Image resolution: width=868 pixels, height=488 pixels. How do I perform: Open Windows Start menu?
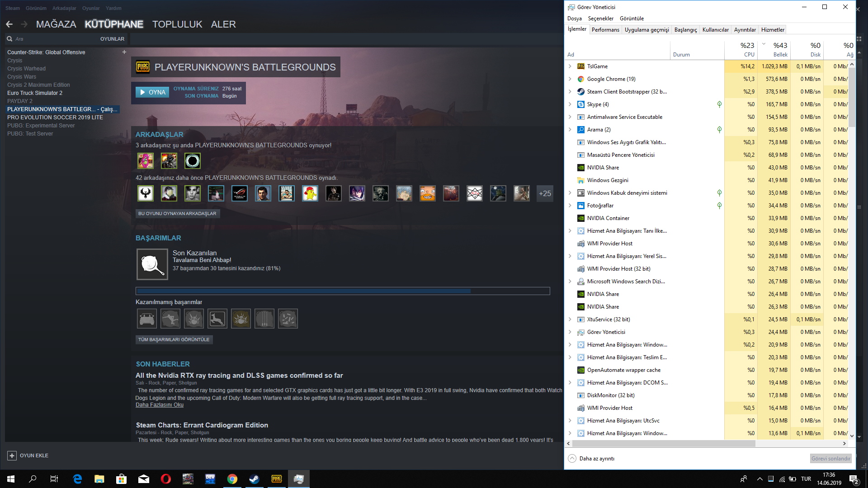(11, 479)
